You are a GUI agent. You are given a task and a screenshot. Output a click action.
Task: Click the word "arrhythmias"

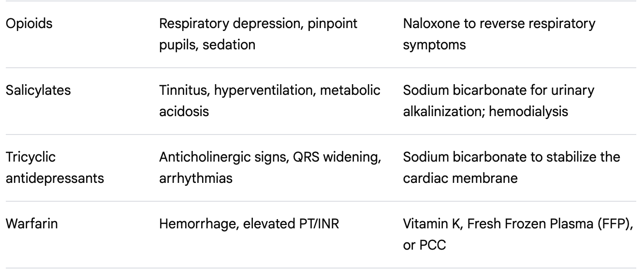tap(195, 178)
